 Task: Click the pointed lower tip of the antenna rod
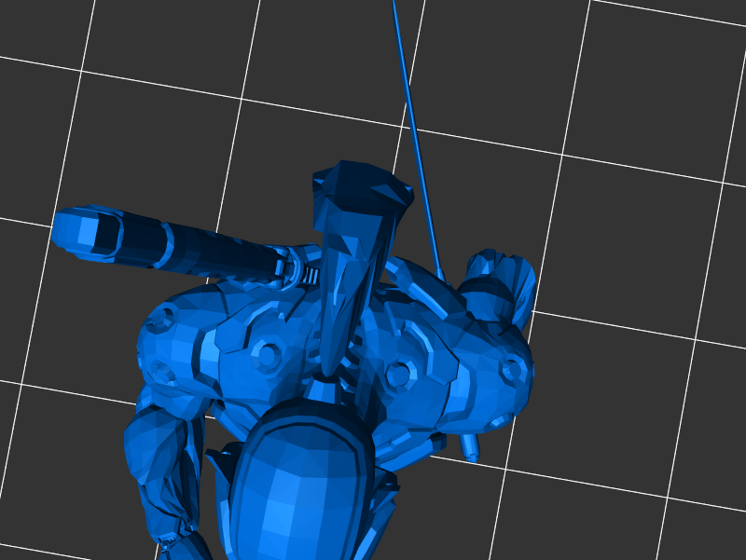point(471,454)
